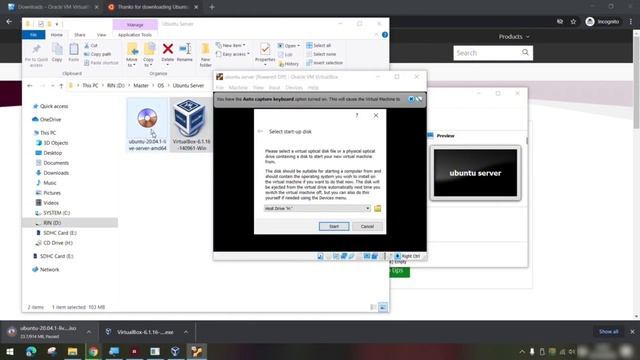This screenshot has height=360, width=640.
Task: Click the back arrow in start-up disk dialog
Action: [x=260, y=131]
